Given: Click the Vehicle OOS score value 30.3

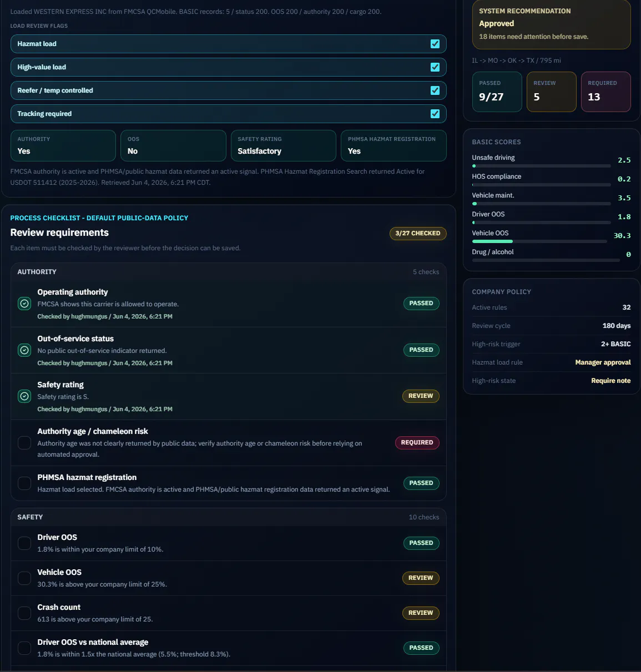Looking at the screenshot, I should coord(622,236).
